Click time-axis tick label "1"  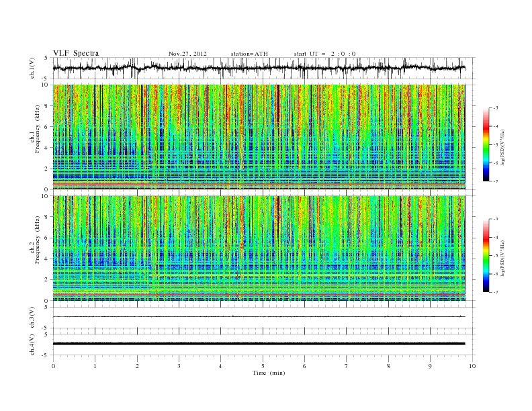click(95, 366)
